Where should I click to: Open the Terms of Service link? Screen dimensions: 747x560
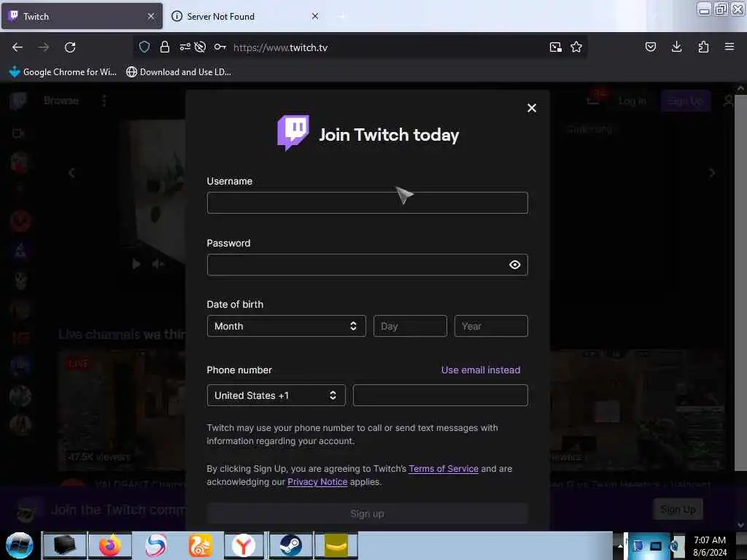click(x=444, y=469)
